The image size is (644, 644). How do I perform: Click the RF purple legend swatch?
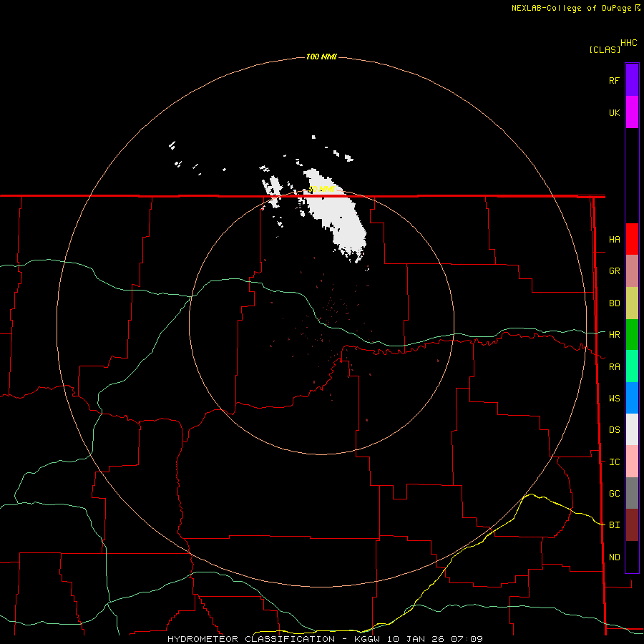[632, 80]
